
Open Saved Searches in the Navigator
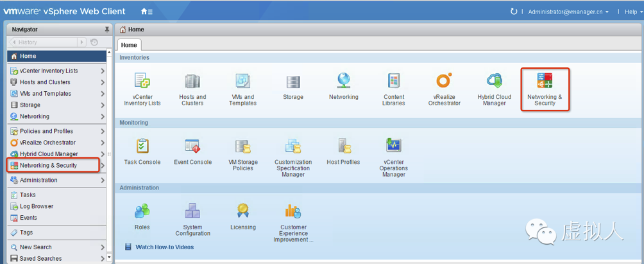pyautogui.click(x=56, y=259)
